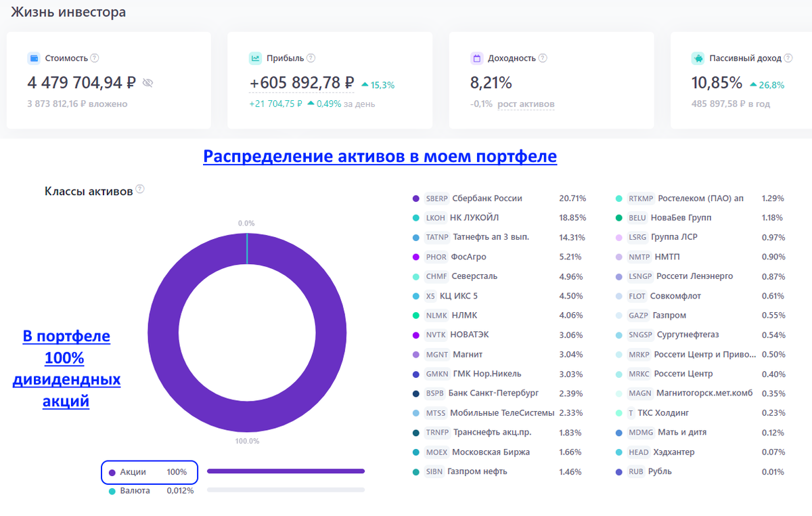Click the BELU ticker badge
The width and height of the screenshot is (812, 516).
(x=637, y=218)
